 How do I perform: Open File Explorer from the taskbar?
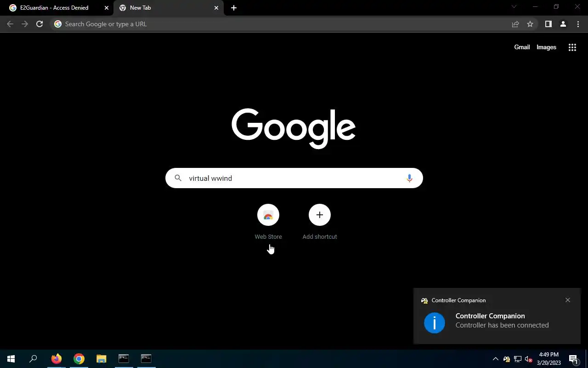pyautogui.click(x=101, y=359)
